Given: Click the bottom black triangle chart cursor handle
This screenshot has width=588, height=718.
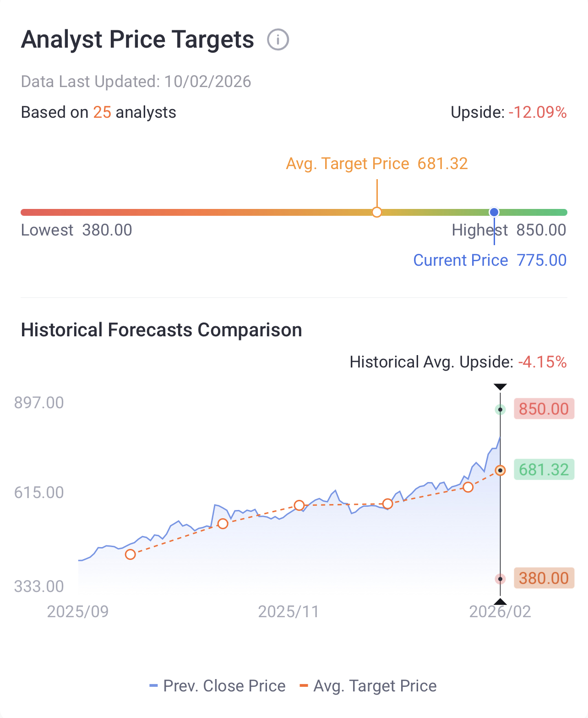Looking at the screenshot, I should 501,602.
